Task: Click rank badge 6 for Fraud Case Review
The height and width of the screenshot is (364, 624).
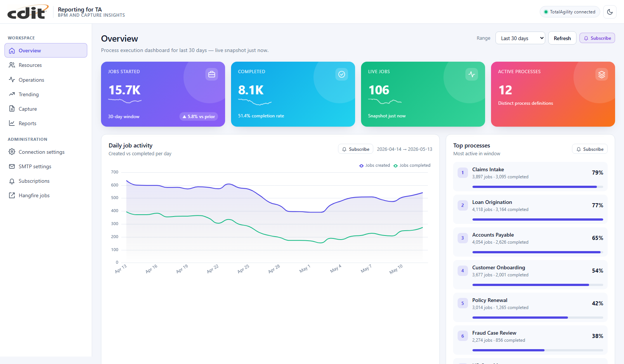Action: [462, 336]
